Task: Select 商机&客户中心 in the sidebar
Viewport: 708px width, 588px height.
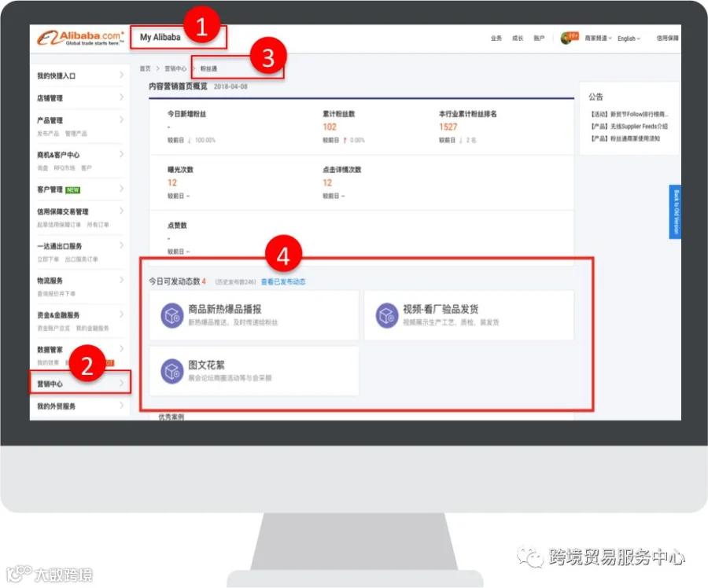Action: click(58, 155)
